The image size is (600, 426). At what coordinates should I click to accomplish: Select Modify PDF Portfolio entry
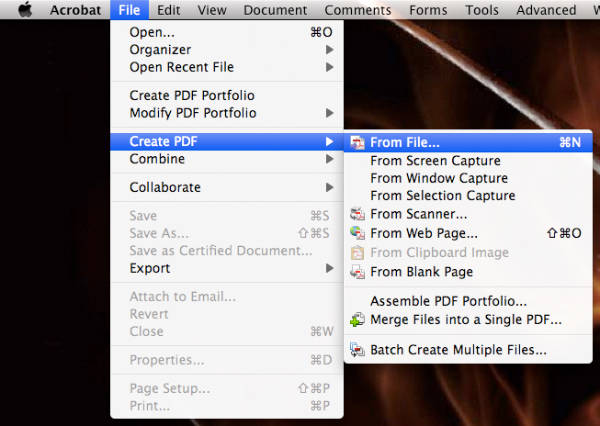pyautogui.click(x=227, y=113)
